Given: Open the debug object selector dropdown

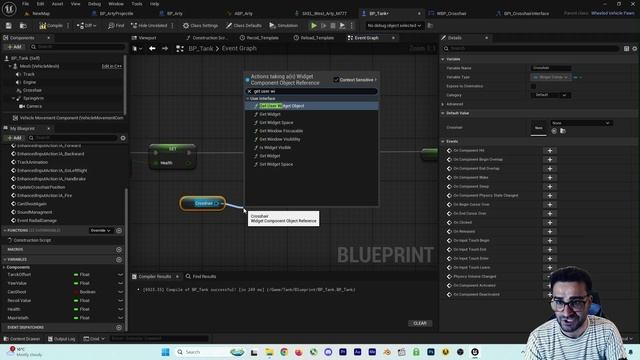Looking at the screenshot, I should pos(394,26).
